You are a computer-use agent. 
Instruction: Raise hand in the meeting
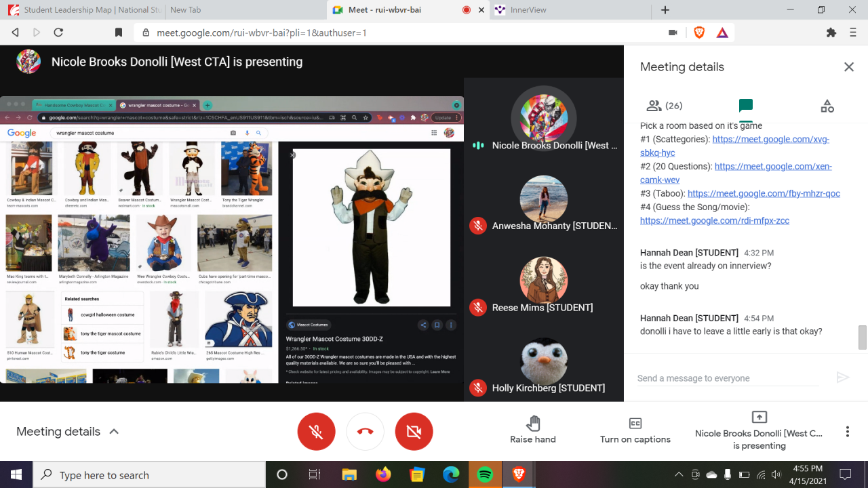533,430
